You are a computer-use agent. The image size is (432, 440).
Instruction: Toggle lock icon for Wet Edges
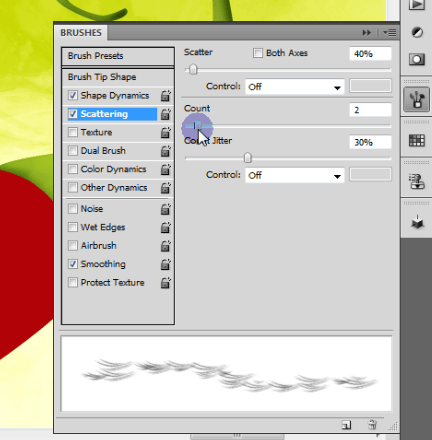click(166, 227)
